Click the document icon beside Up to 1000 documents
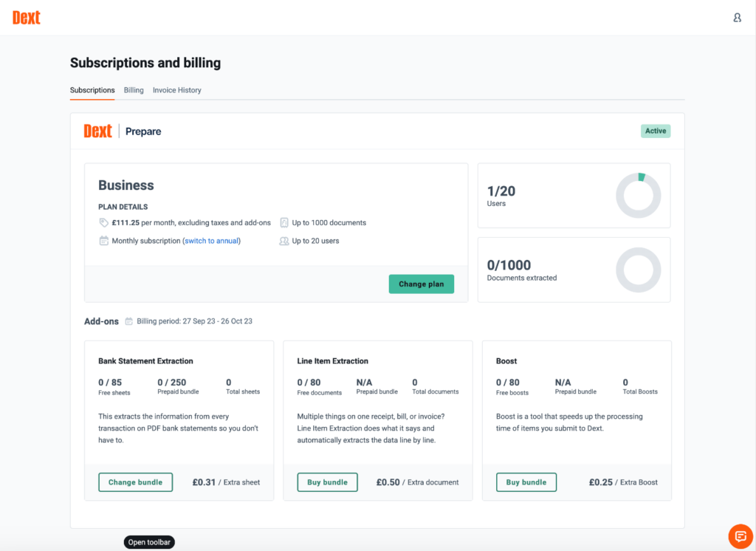 tap(284, 222)
